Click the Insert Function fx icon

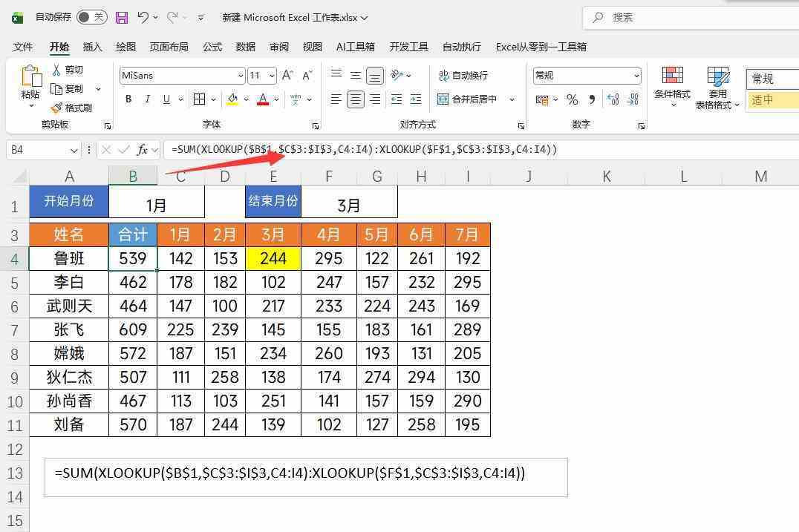point(142,150)
